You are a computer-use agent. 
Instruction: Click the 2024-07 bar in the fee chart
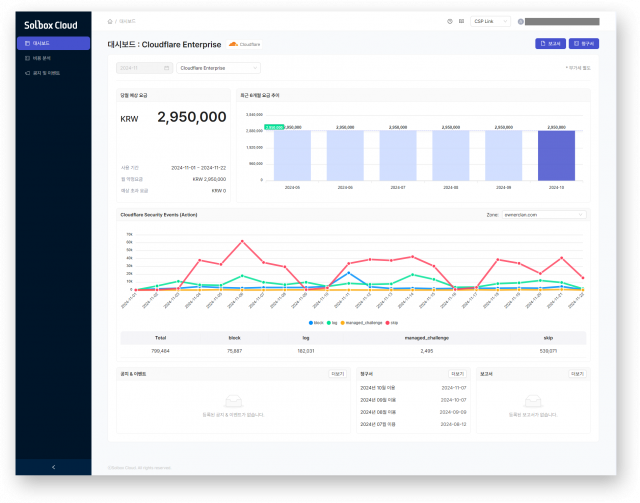pos(398,156)
